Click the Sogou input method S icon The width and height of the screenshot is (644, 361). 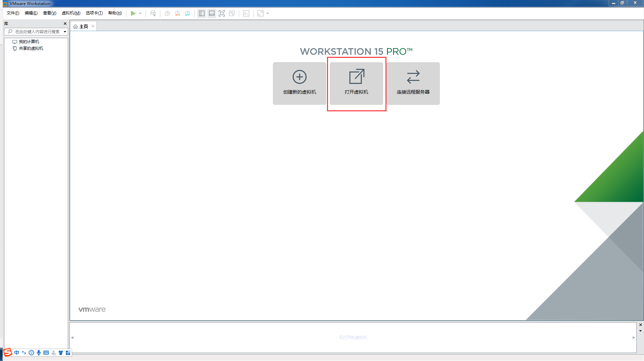8,352
